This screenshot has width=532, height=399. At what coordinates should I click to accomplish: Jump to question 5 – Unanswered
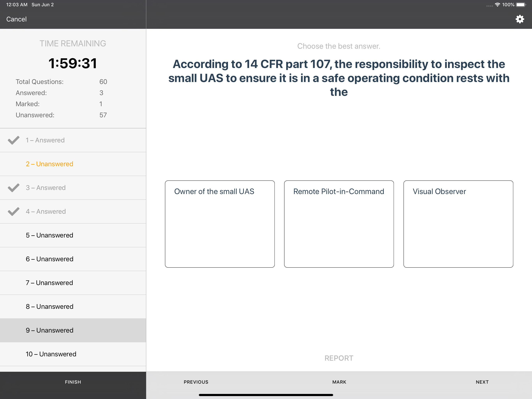73,235
